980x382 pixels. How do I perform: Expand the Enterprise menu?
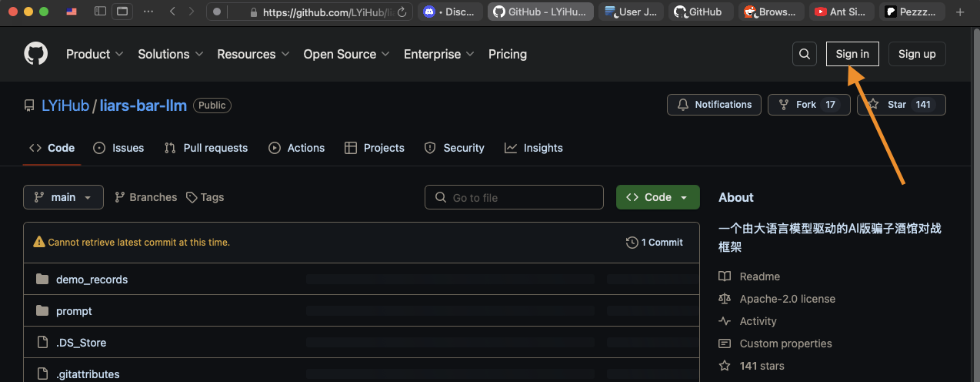(439, 54)
